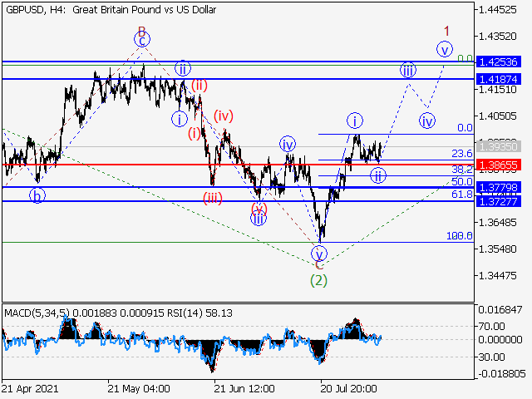Click the 1.43520 price axis label

pos(497,36)
